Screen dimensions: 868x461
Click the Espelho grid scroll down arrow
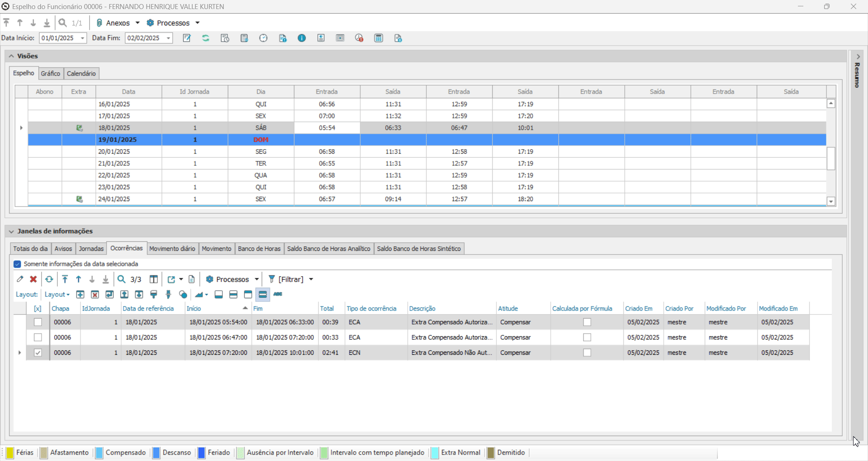(831, 202)
